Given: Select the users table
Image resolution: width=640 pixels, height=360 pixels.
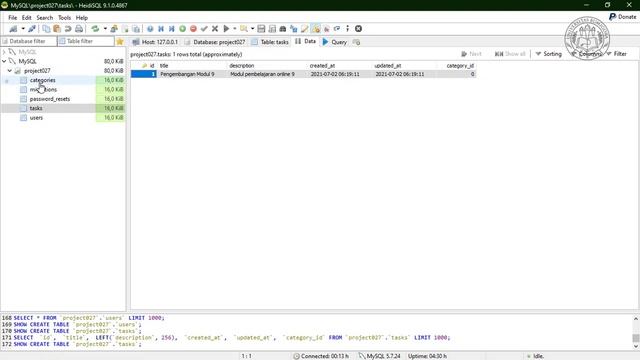Looking at the screenshot, I should 36,118.
